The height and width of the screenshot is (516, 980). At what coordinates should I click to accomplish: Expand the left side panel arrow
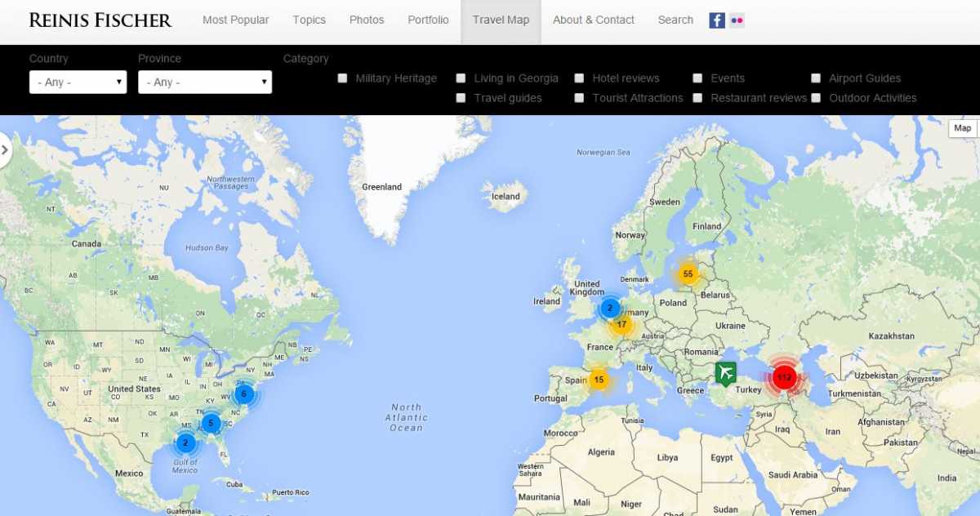pyautogui.click(x=6, y=150)
